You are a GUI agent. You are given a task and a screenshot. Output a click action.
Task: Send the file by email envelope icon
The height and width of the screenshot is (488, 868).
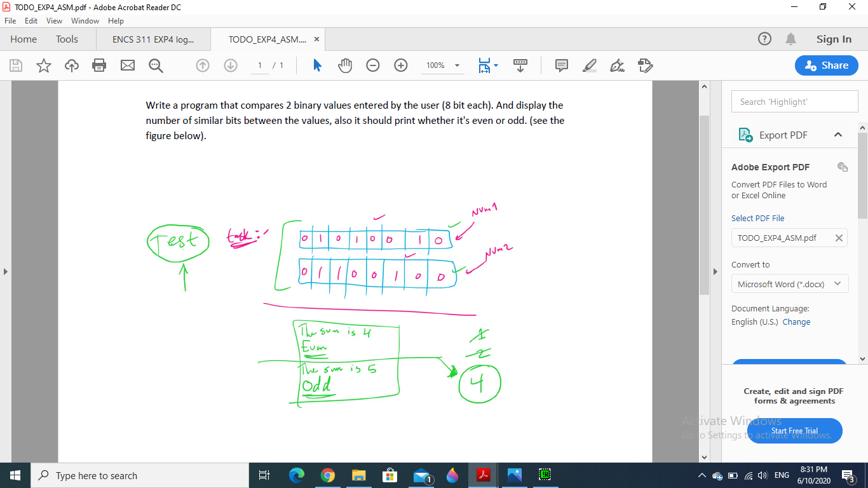128,65
